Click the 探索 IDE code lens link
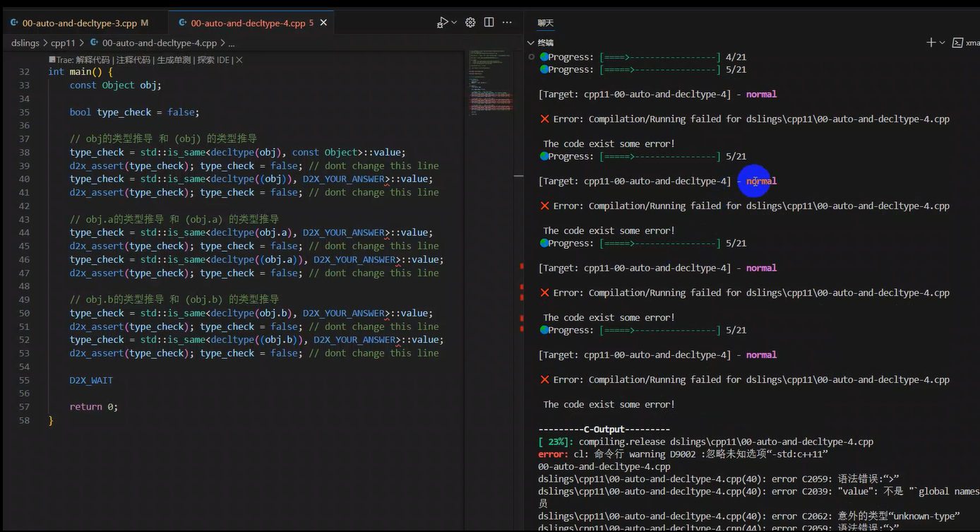 (x=214, y=60)
